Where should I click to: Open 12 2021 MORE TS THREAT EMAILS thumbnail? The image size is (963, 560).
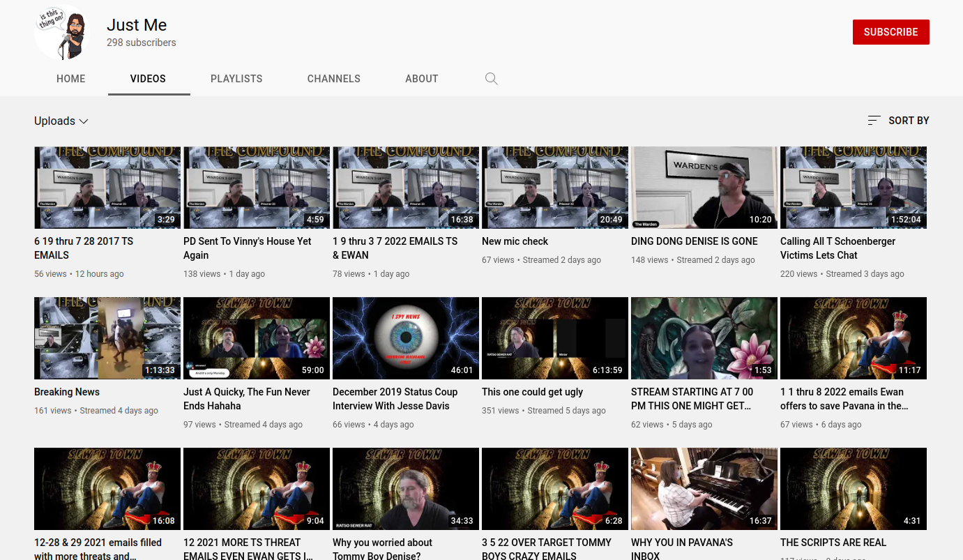257,489
